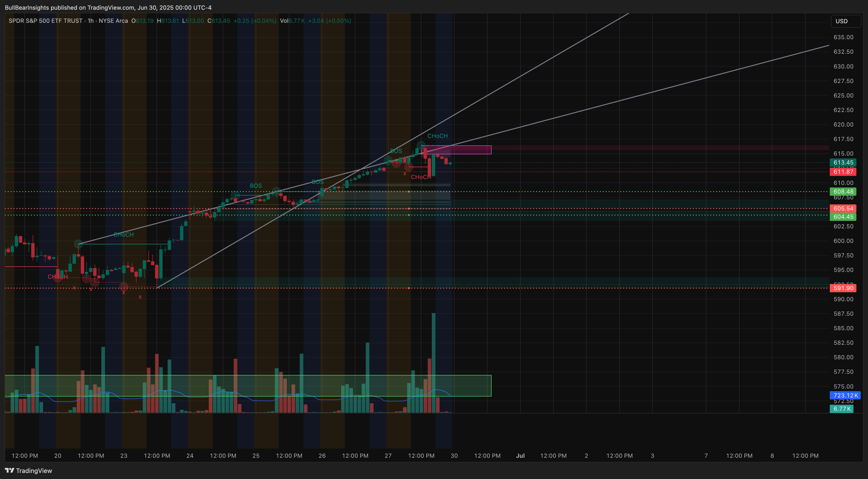Image resolution: width=868 pixels, height=479 pixels.
Task: Select the green rectangle over the volume bars
Action: click(x=248, y=386)
